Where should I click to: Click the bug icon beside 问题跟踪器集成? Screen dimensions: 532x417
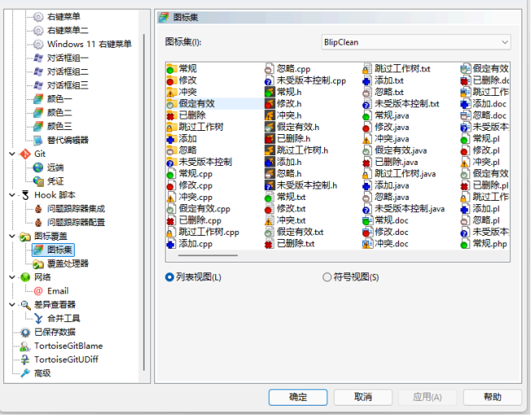pos(38,209)
